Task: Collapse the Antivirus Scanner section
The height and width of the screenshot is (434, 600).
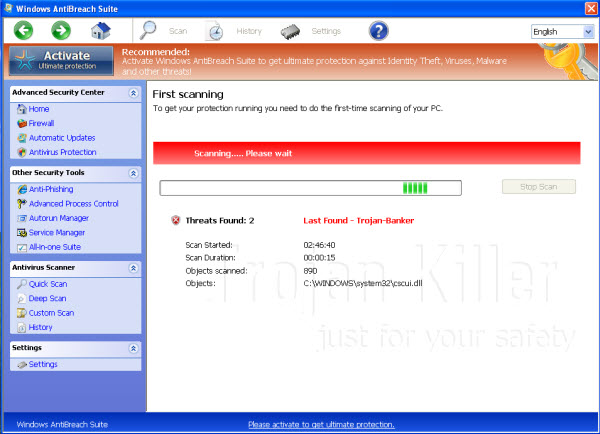Action: [133, 268]
